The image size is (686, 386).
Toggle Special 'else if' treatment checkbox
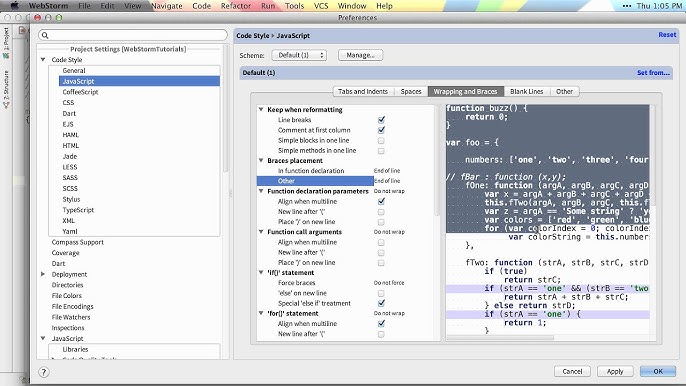click(381, 303)
